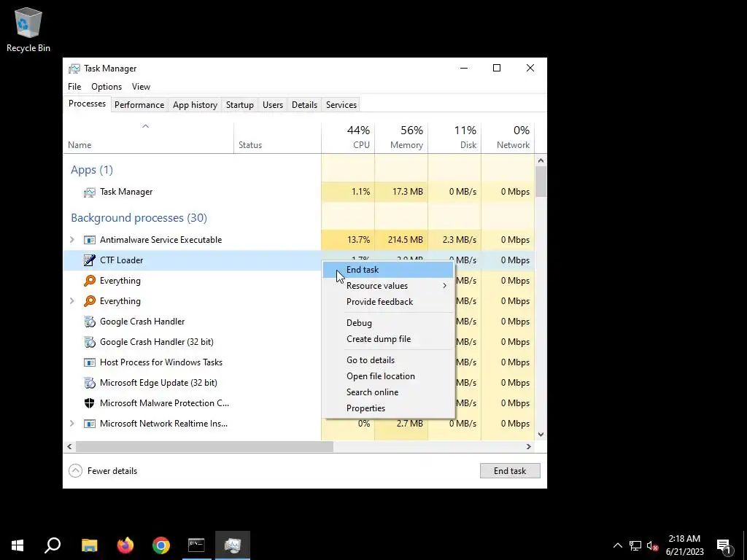Click the horizontal scrollbar left arrow
The width and height of the screenshot is (747, 560).
[69, 447]
